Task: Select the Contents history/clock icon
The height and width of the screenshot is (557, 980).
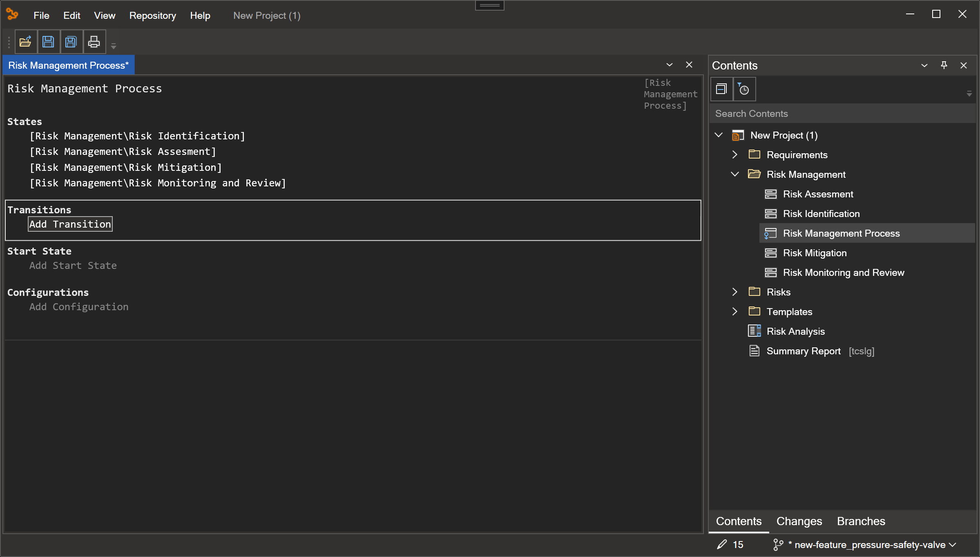Action: pyautogui.click(x=744, y=89)
